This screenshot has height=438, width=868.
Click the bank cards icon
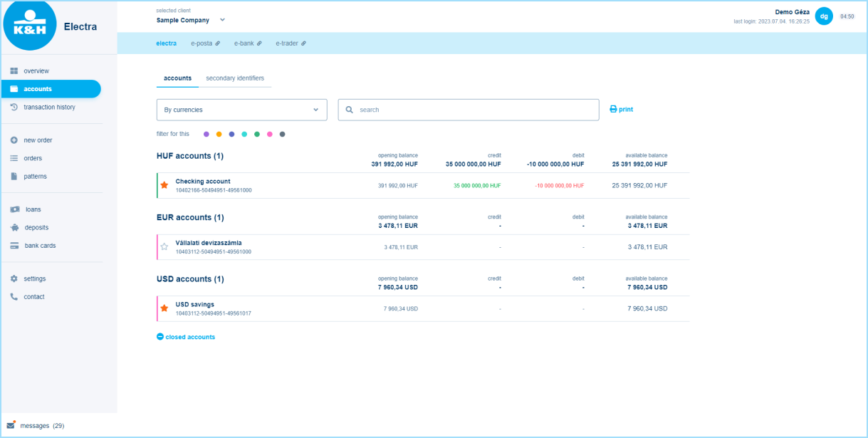[13, 245]
